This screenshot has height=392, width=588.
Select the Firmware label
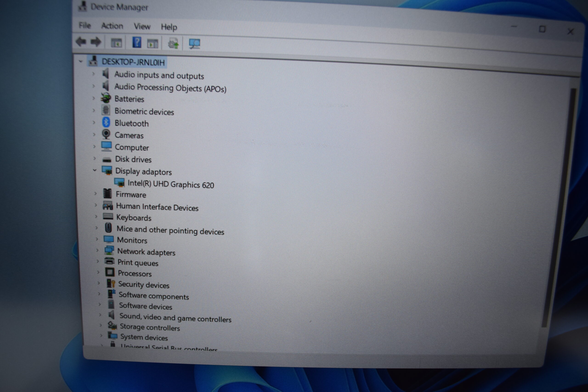[x=131, y=195]
